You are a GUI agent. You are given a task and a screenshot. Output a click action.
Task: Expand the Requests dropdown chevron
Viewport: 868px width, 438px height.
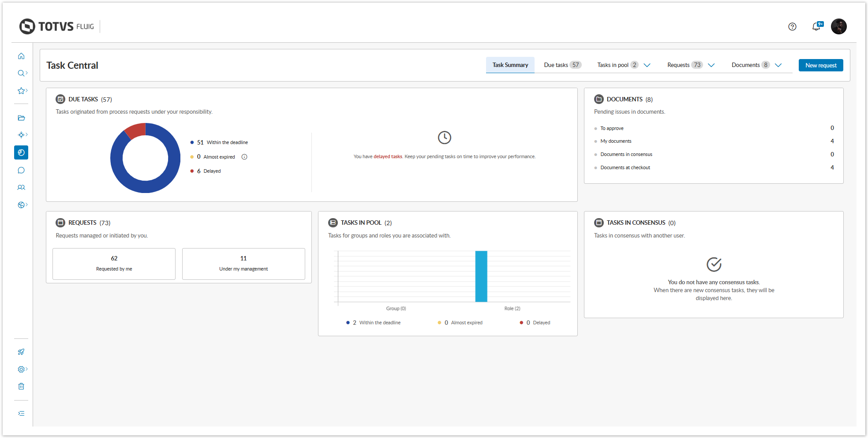coord(711,65)
